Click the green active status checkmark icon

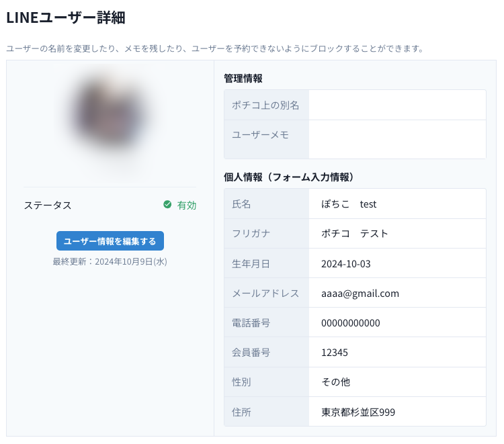[x=167, y=205]
